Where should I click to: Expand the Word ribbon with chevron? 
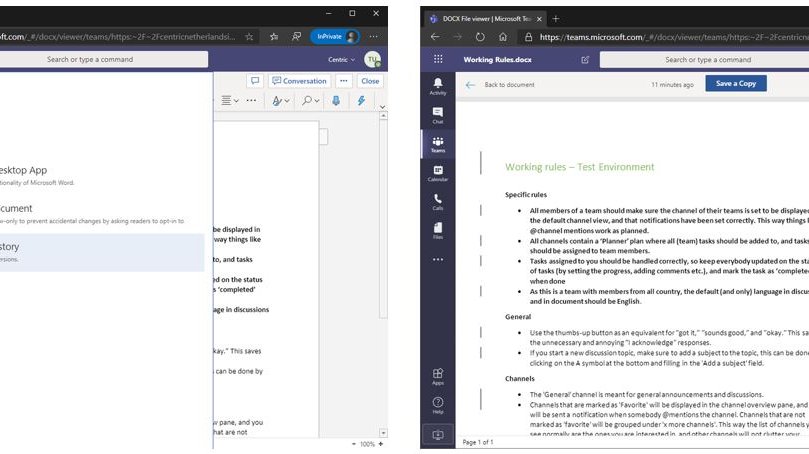[382, 107]
